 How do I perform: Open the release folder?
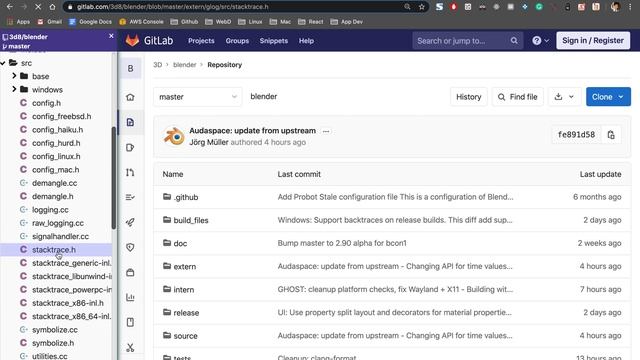pos(186,313)
